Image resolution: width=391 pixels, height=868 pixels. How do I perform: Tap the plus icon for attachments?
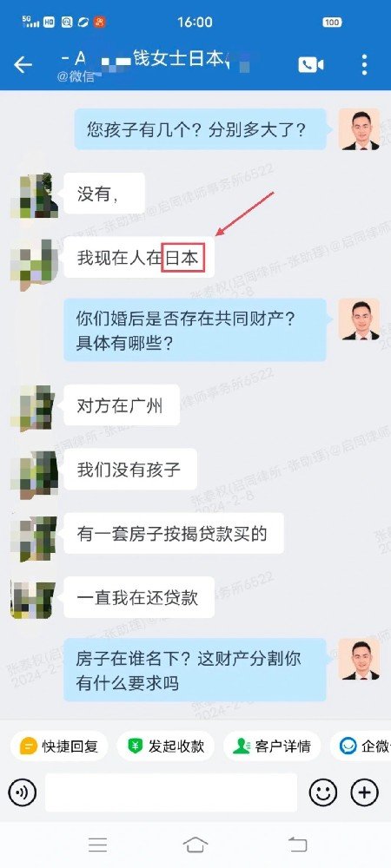[x=364, y=792]
